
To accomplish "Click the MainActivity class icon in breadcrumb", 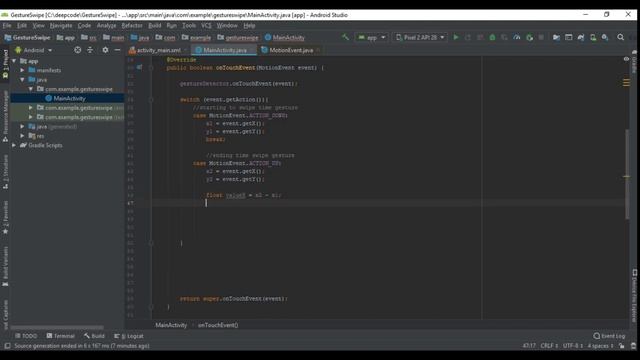I will coord(268,37).
